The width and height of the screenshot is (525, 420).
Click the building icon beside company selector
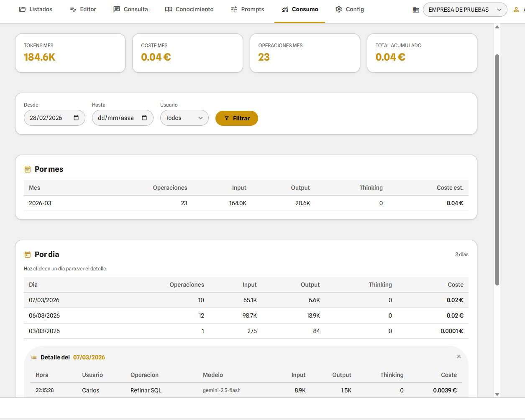(416, 10)
